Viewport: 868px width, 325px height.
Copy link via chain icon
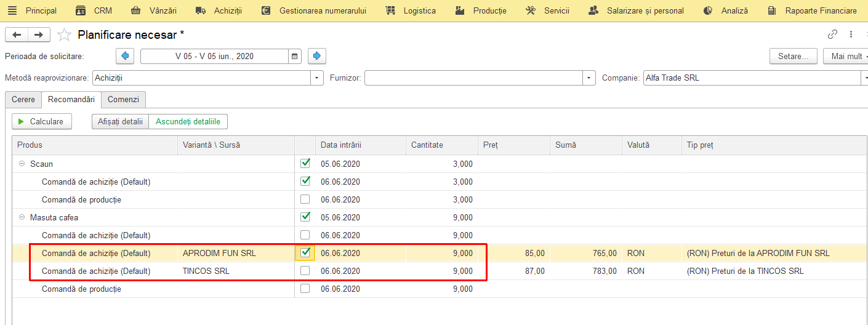(832, 34)
